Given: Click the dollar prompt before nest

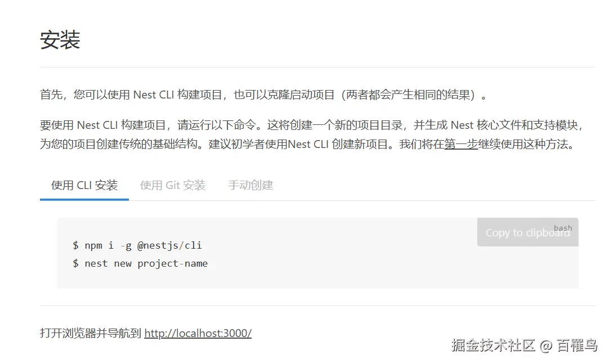Looking at the screenshot, I should click(76, 263).
